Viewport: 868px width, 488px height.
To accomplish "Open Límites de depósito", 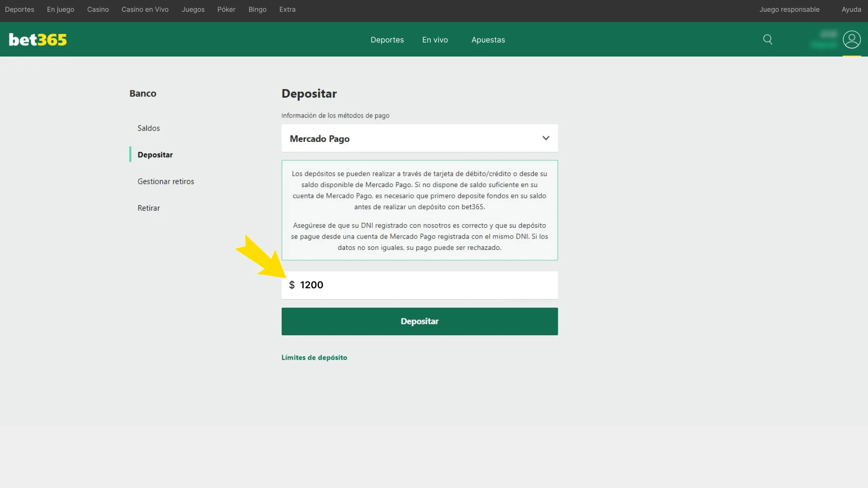I will pyautogui.click(x=314, y=357).
